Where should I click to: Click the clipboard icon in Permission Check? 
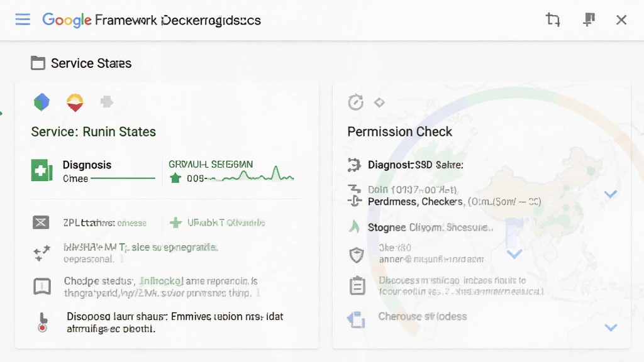pyautogui.click(x=357, y=285)
